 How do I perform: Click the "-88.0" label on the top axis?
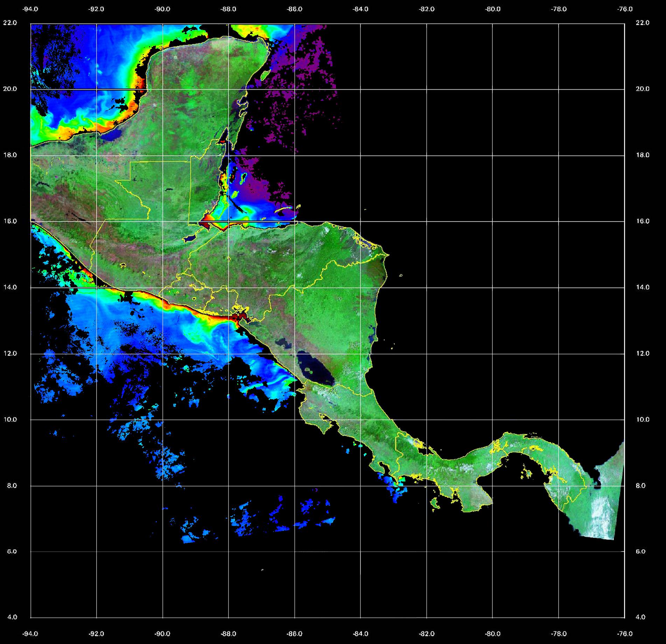click(x=229, y=9)
